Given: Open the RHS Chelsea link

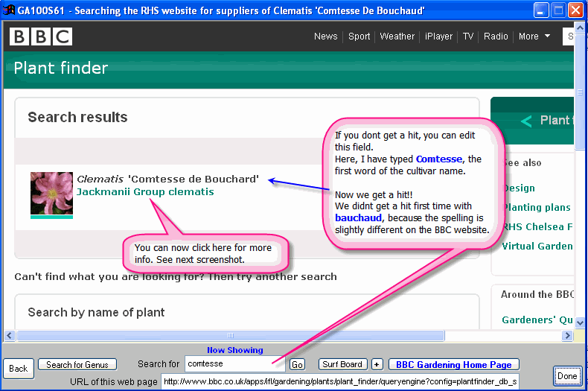Looking at the screenshot, I should [x=537, y=226].
